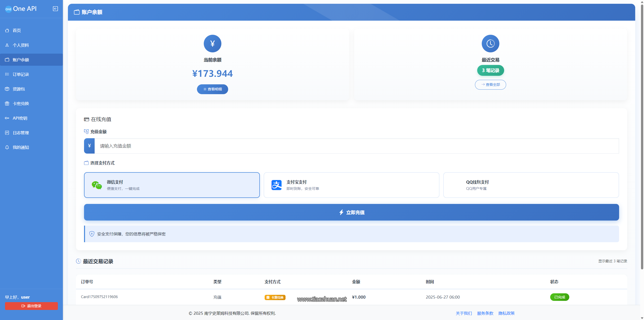Click the ¥173.944 balance value
This screenshot has height=320, width=644.
[x=213, y=74]
